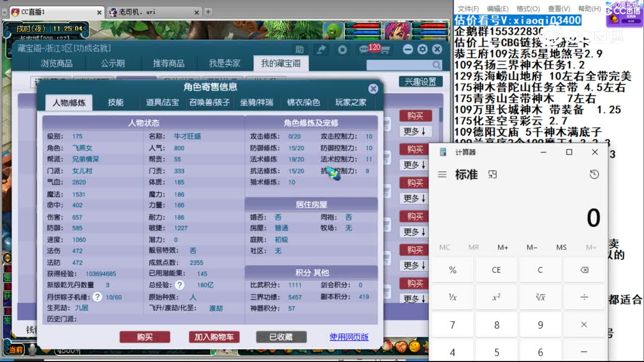
Task: Expand 更多 menu in the second listing row
Action: coord(415,165)
